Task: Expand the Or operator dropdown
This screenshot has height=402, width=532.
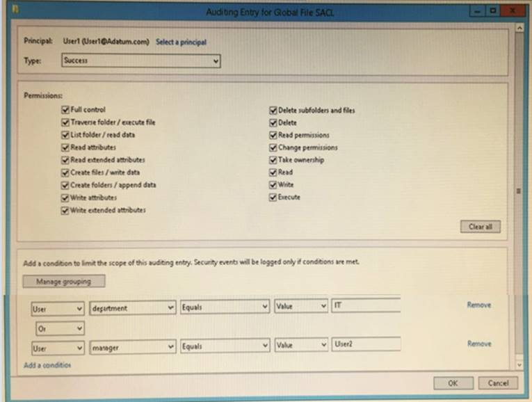Action: [60, 327]
